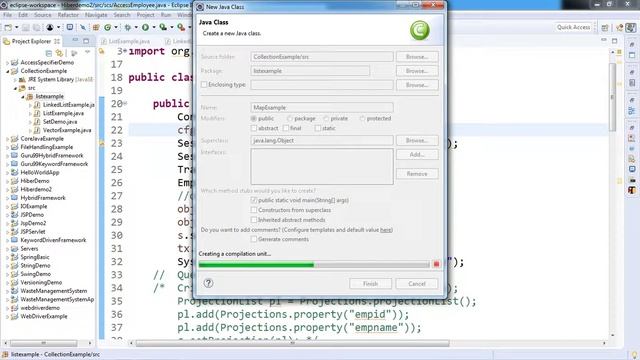This screenshot has height=360, width=640.
Task: Click the External Tools run icon
Action: 181,27
